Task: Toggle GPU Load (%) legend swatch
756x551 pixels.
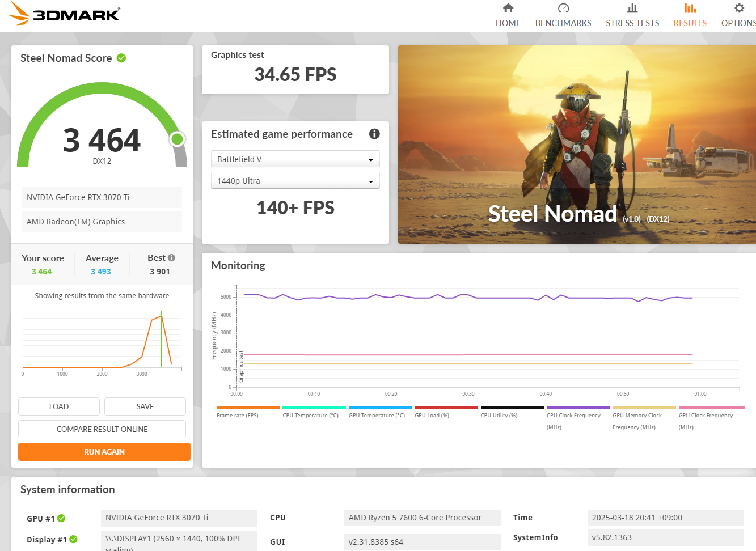Action: point(446,408)
